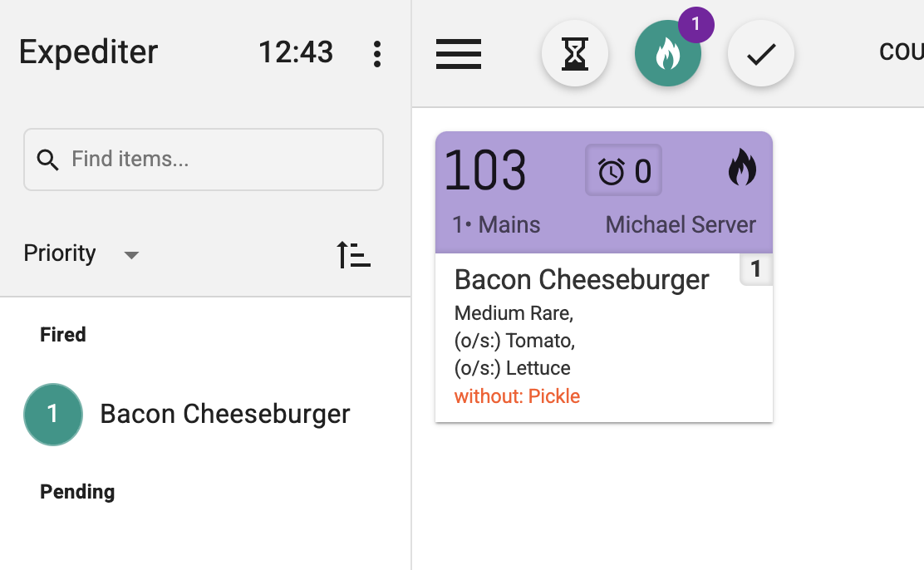Type in the Find items search field
Viewport: 924px width, 570px height.
click(220, 160)
